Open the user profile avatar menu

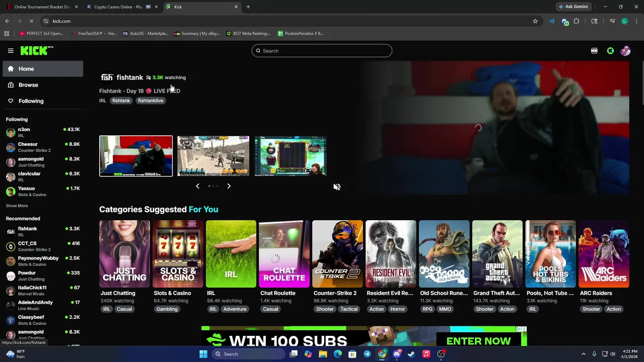click(625, 51)
